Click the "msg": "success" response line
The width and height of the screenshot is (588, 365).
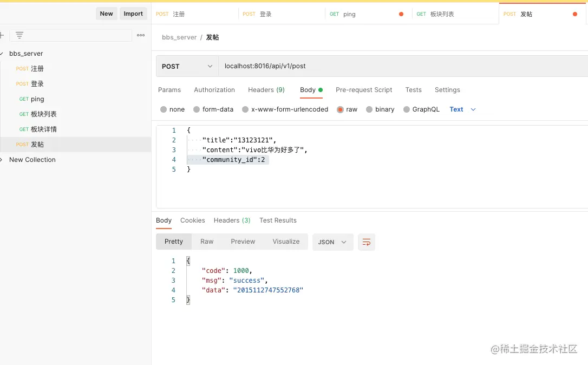(x=235, y=281)
